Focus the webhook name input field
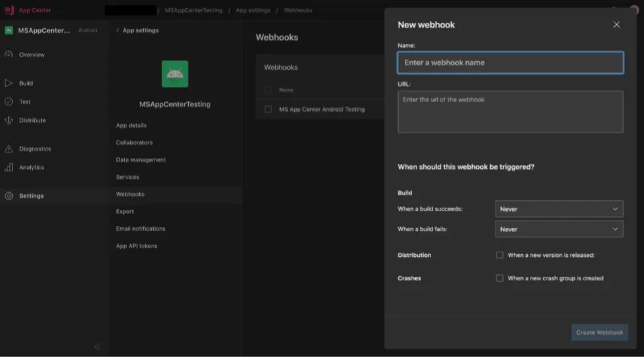Image resolution: width=644 pixels, height=357 pixels. click(x=510, y=63)
